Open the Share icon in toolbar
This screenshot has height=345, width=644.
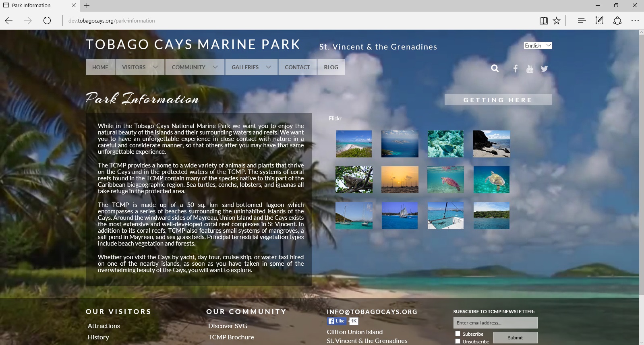click(x=617, y=21)
